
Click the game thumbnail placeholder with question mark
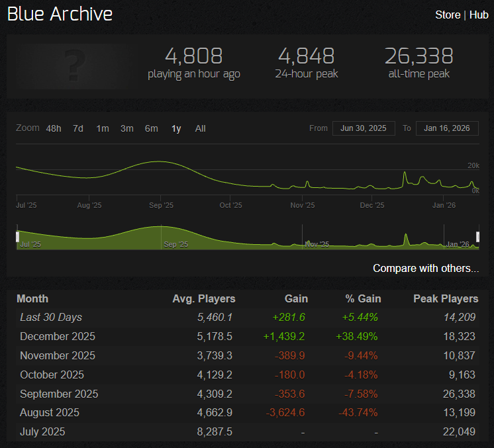pyautogui.click(x=75, y=66)
